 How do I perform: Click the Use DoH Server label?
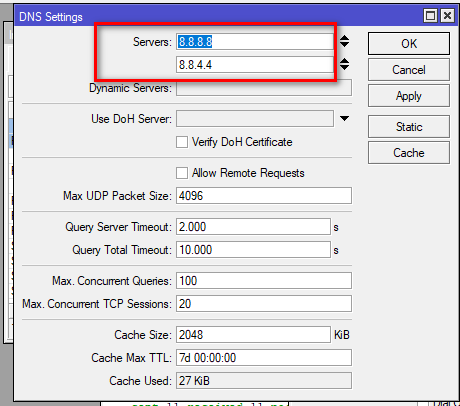click(131, 119)
